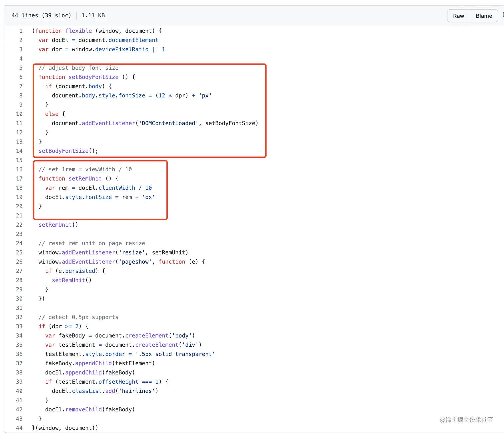This screenshot has width=504, height=434.
Task: Click the 'clientWidth' property
Action: (x=117, y=188)
